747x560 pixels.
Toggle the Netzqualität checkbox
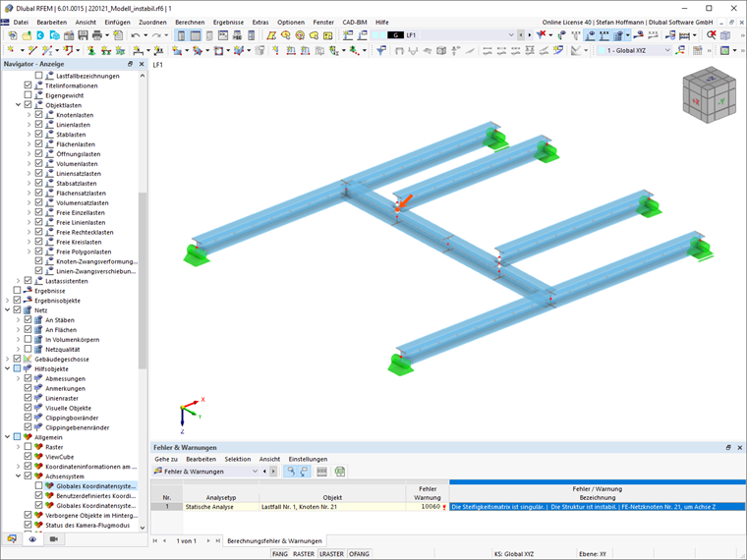(x=29, y=349)
